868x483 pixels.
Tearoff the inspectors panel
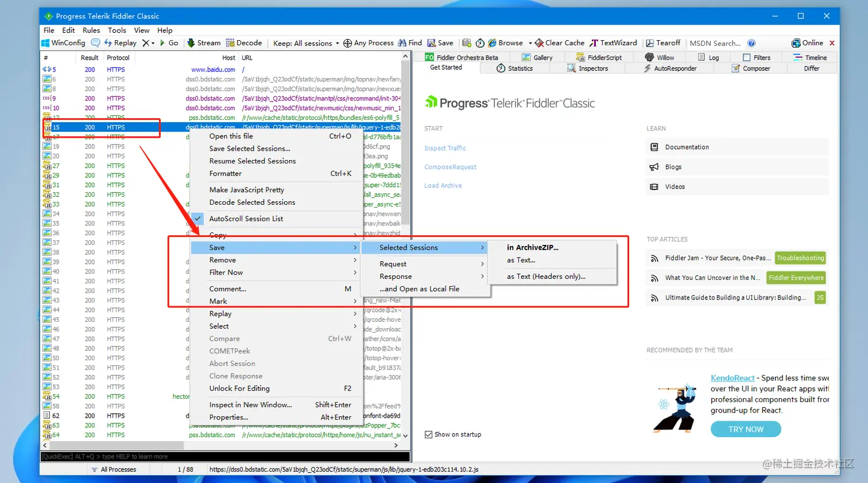(x=663, y=43)
